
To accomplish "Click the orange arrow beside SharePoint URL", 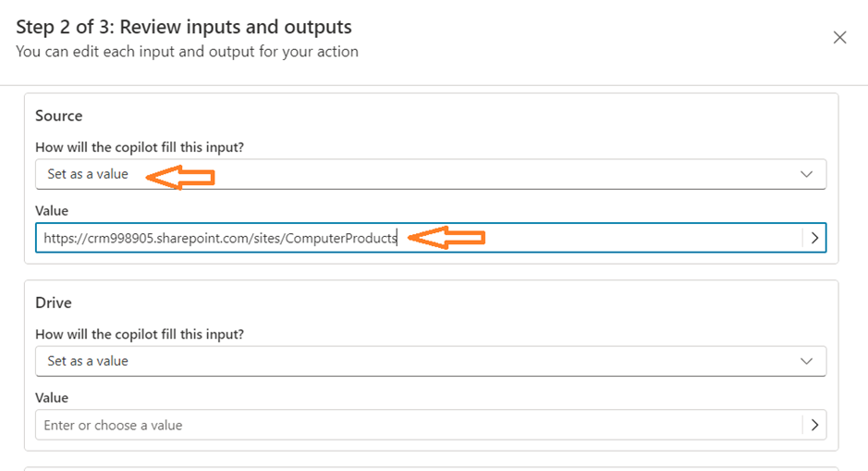I will pyautogui.click(x=446, y=239).
